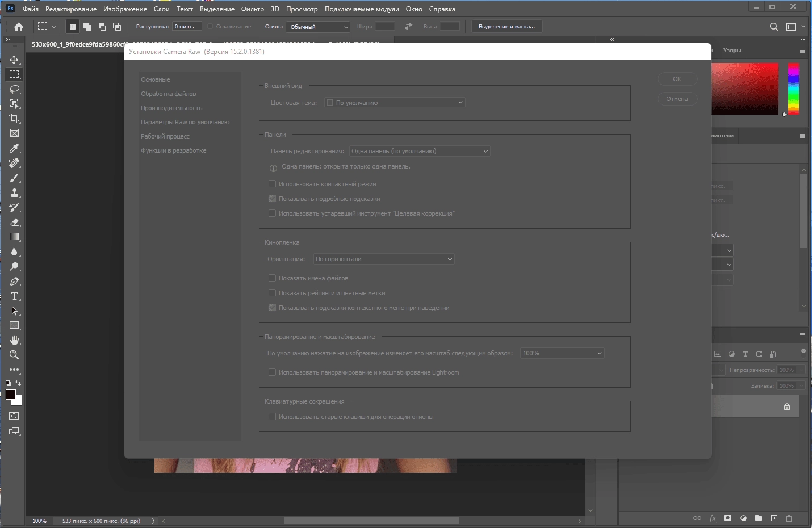This screenshot has height=528, width=812.
Task: Switch to the 'Узоры' panel tab
Action: [732, 51]
